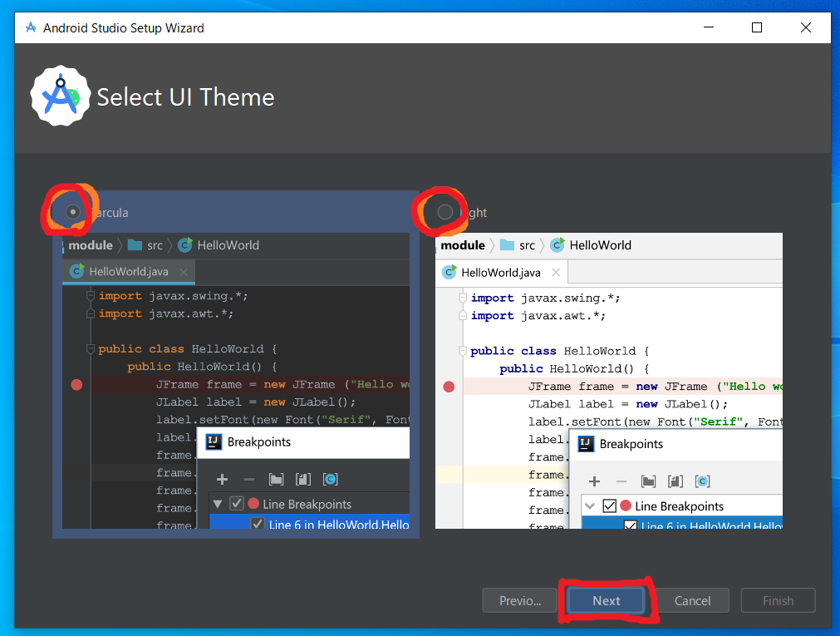Select the red breakpoint dot in Darcula preview gutter
840x636 pixels.
click(76, 384)
